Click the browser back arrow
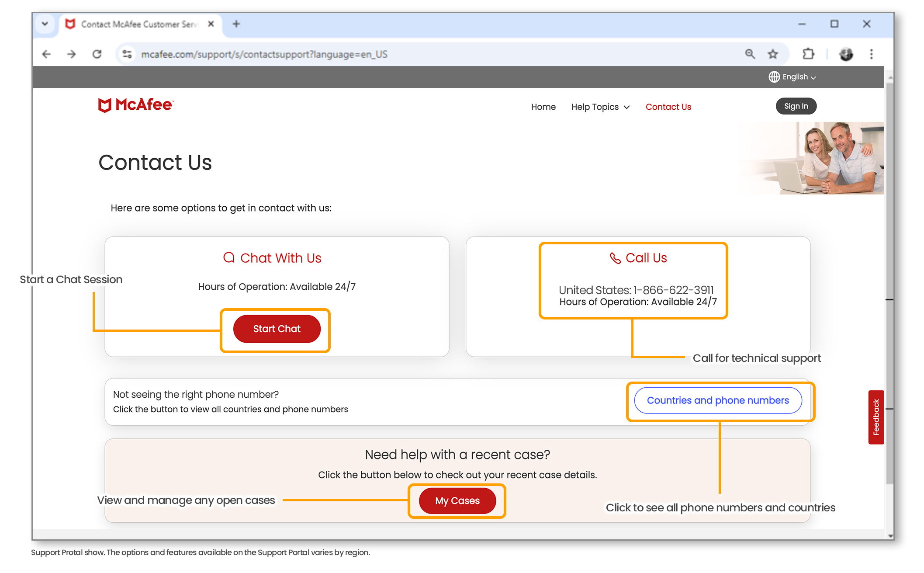This screenshot has width=924, height=573. point(46,54)
